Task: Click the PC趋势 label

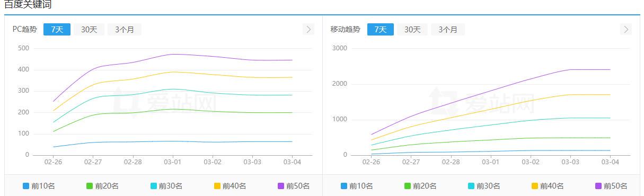Action: (x=25, y=30)
